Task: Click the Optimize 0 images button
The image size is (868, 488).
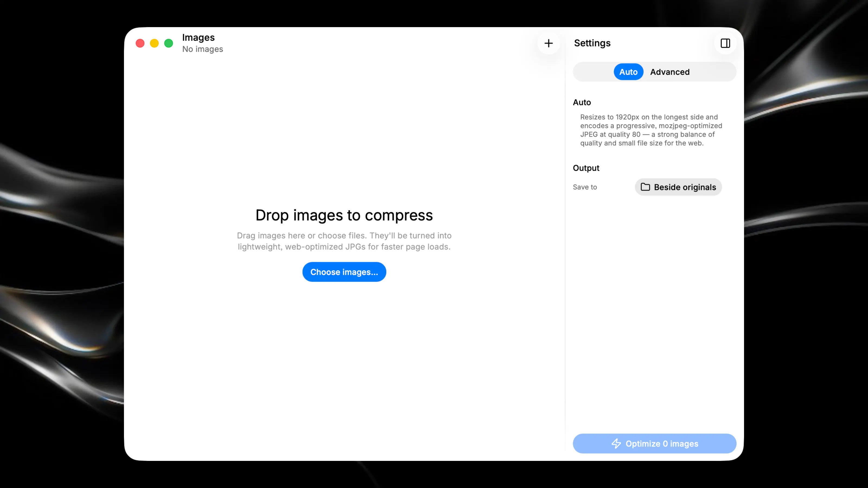Action: [654, 444]
